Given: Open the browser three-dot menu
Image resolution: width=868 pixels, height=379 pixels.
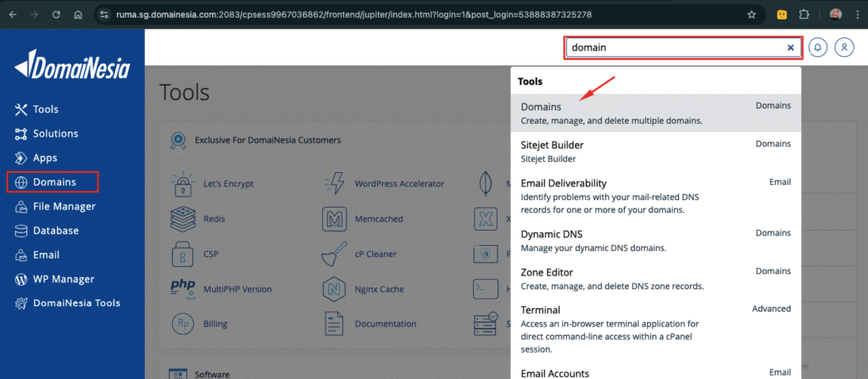Looking at the screenshot, I should tap(856, 15).
